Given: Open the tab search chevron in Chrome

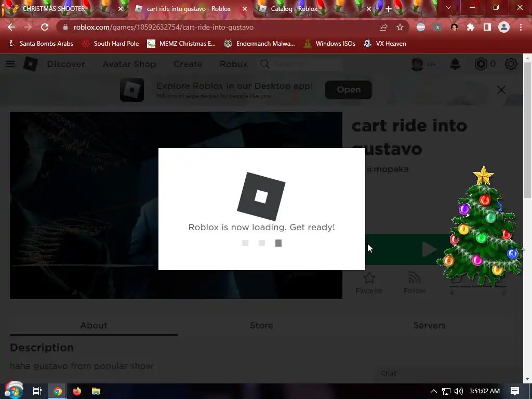Looking at the screenshot, I should (x=448, y=7).
